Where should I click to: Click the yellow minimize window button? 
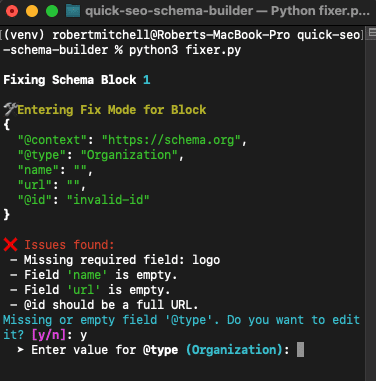pos(32,11)
